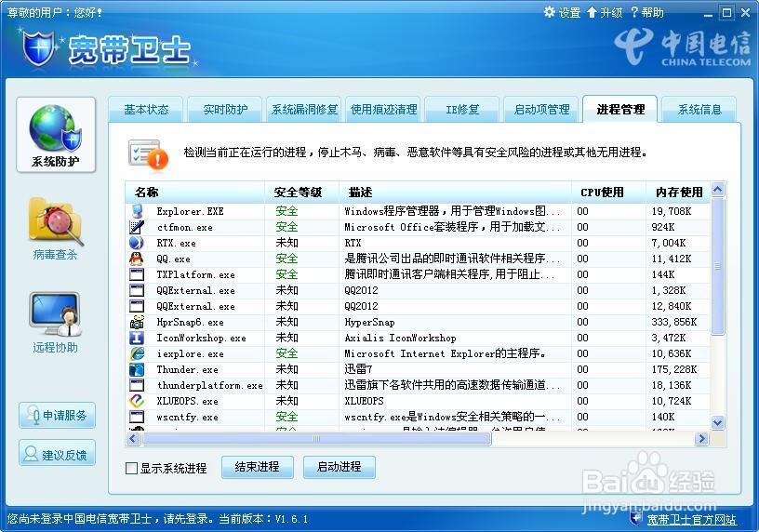Screen dimensions: 759x532
Task: Select the first QQExternal.exe row with 1,328K
Action: tap(418, 290)
